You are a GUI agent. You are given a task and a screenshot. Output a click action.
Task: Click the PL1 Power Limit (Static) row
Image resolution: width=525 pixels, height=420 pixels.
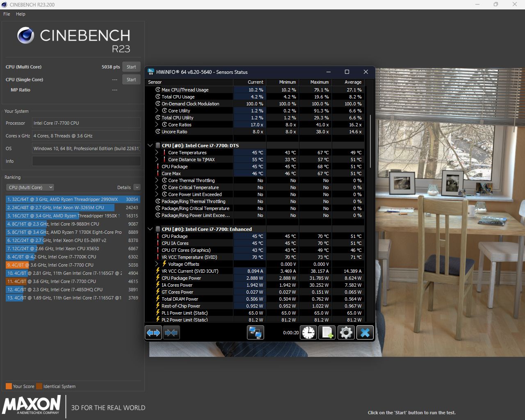pos(255,313)
